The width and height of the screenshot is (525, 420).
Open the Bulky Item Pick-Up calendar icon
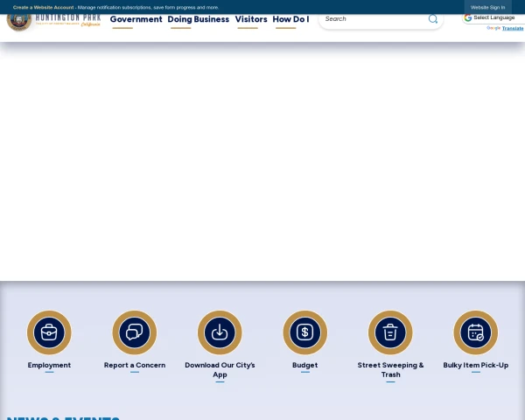pyautogui.click(x=476, y=332)
